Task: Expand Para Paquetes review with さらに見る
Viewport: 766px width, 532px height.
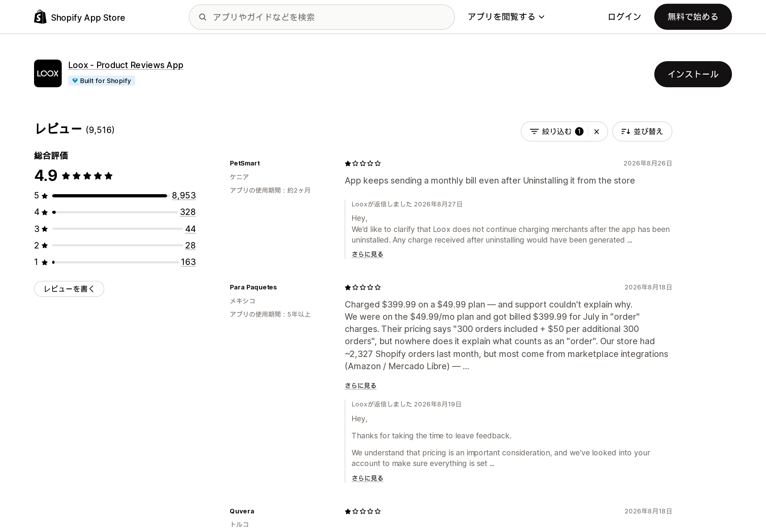Action: click(360, 385)
